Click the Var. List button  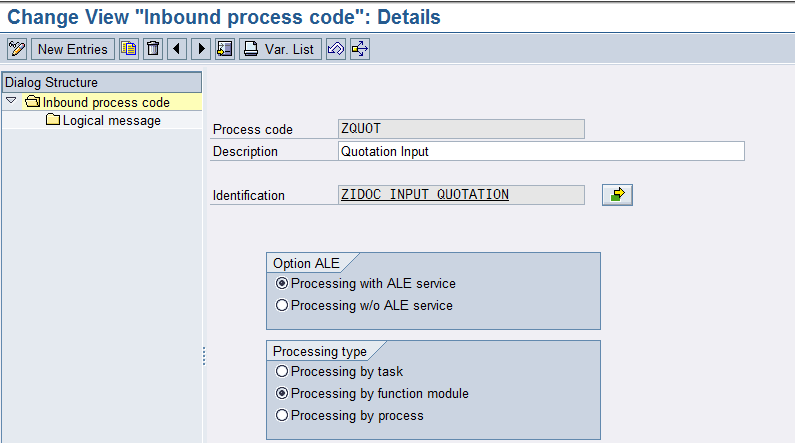[280, 49]
